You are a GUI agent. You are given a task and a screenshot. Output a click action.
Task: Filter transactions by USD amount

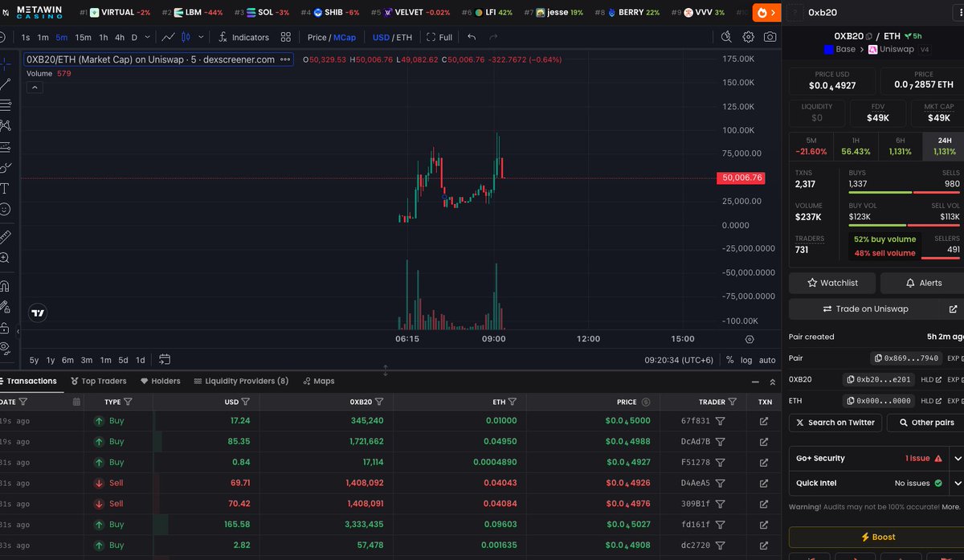tap(246, 402)
